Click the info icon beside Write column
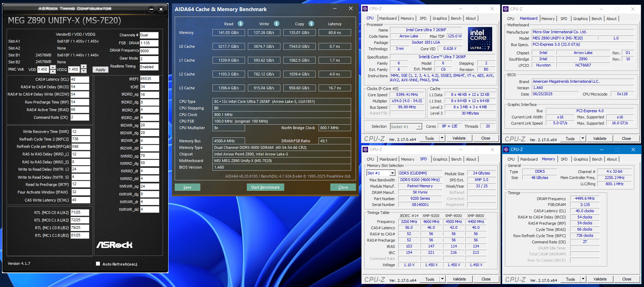 [277, 24]
